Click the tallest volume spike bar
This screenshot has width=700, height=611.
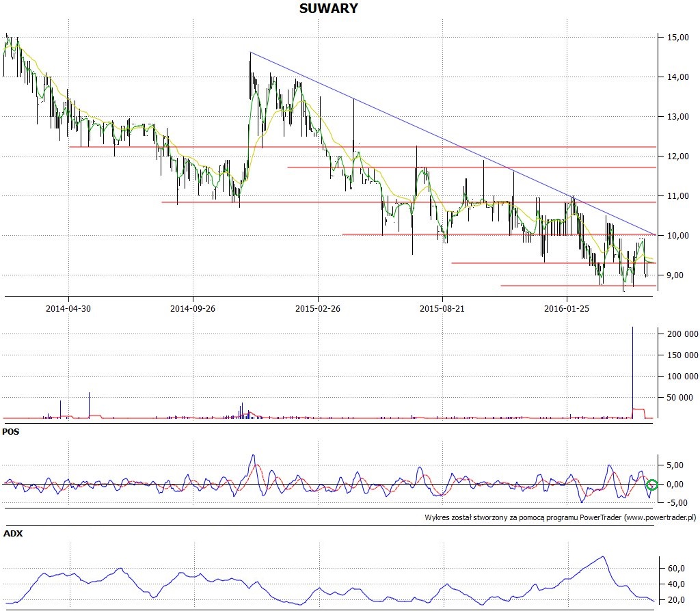click(x=632, y=372)
